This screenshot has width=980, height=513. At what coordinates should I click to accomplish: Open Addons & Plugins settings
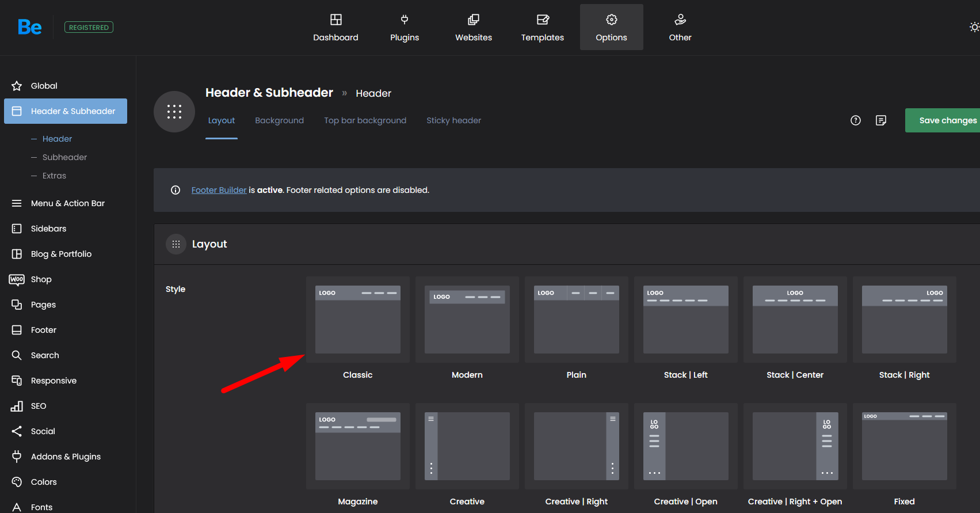[x=66, y=457]
